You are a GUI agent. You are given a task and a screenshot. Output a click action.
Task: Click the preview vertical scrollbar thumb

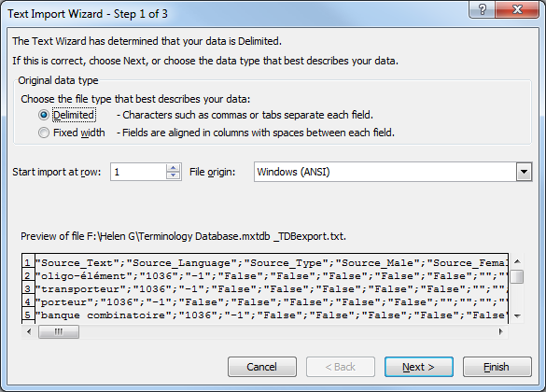tap(517, 277)
